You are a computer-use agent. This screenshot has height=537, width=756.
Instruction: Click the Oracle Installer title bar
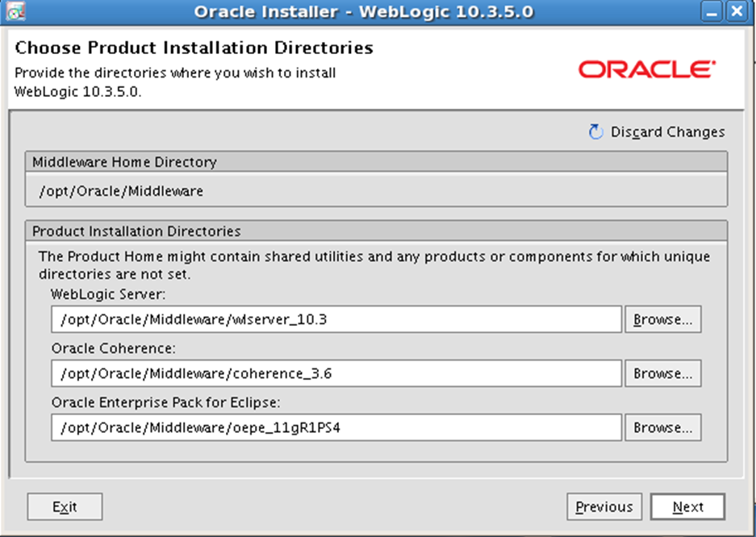click(x=364, y=11)
